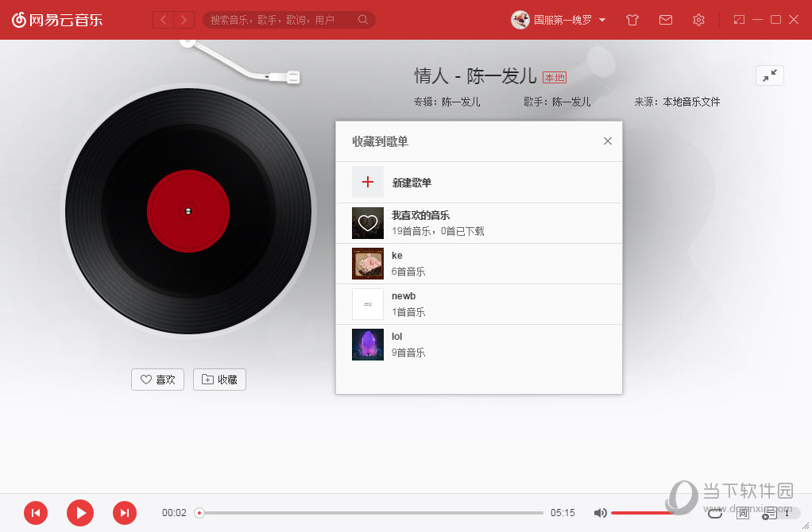
Task: Open settings via the gear icon
Action: 698,20
